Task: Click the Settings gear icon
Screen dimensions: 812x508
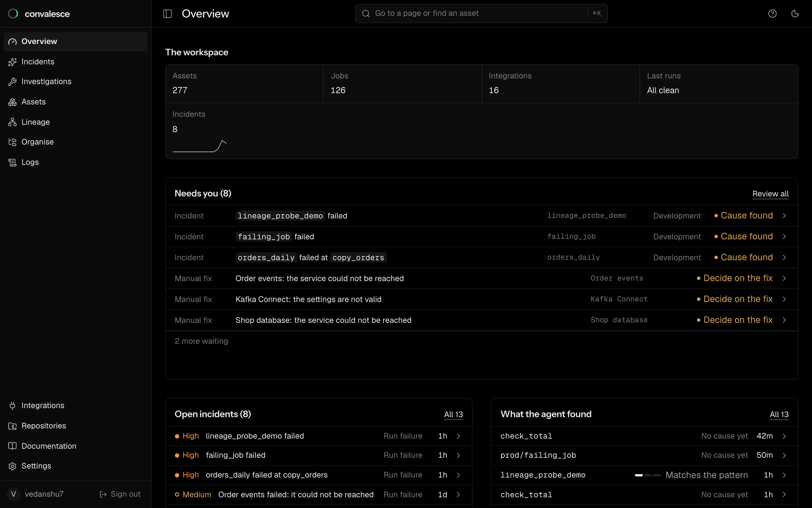Action: pos(12,466)
